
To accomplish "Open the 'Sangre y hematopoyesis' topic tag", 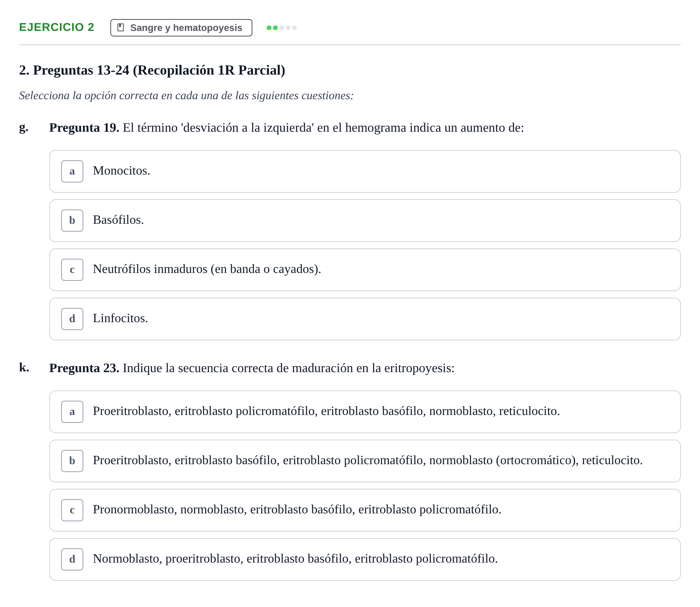I will [181, 28].
